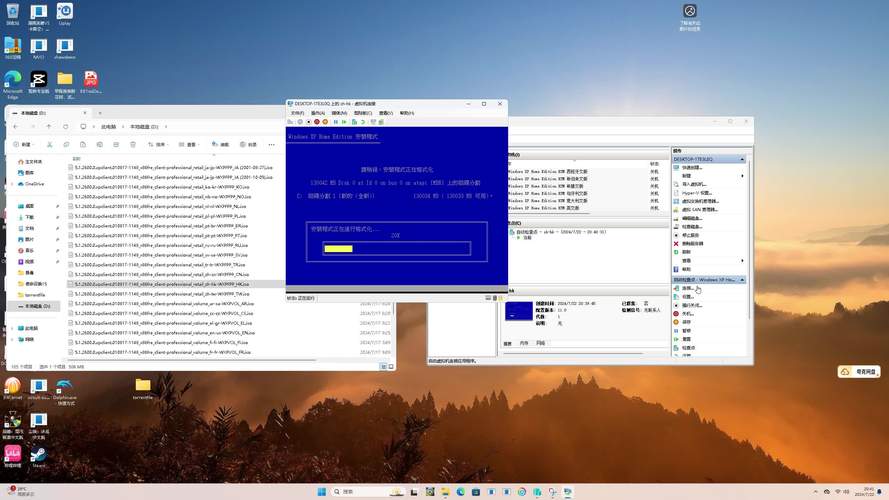This screenshot has height=500, width=889.
Task: Click Hyper-V Settings in the actions pane
Action: click(696, 193)
